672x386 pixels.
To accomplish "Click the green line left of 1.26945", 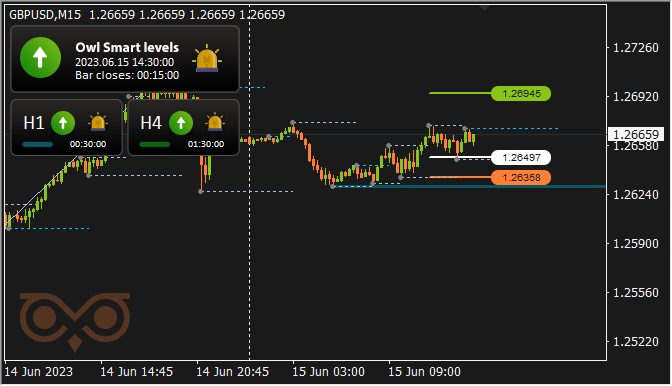I will pyautogui.click(x=460, y=93).
